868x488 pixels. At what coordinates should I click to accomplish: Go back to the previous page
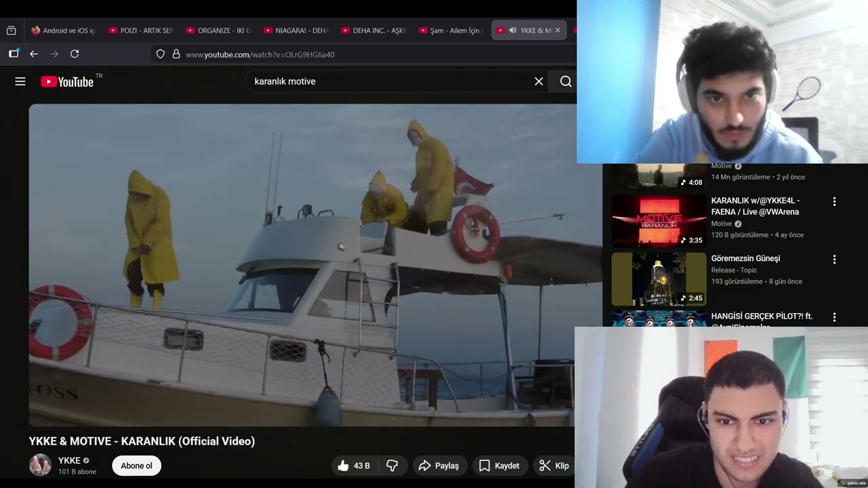pyautogui.click(x=34, y=54)
